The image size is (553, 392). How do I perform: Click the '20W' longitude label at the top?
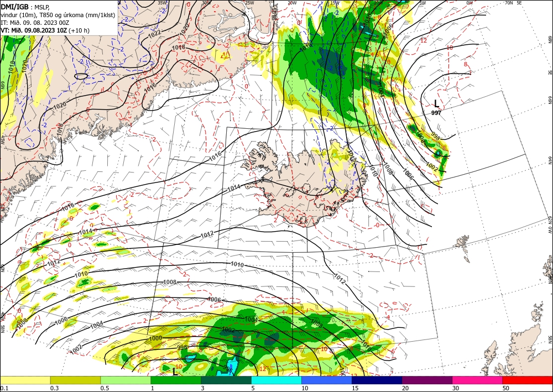(x=291, y=3)
